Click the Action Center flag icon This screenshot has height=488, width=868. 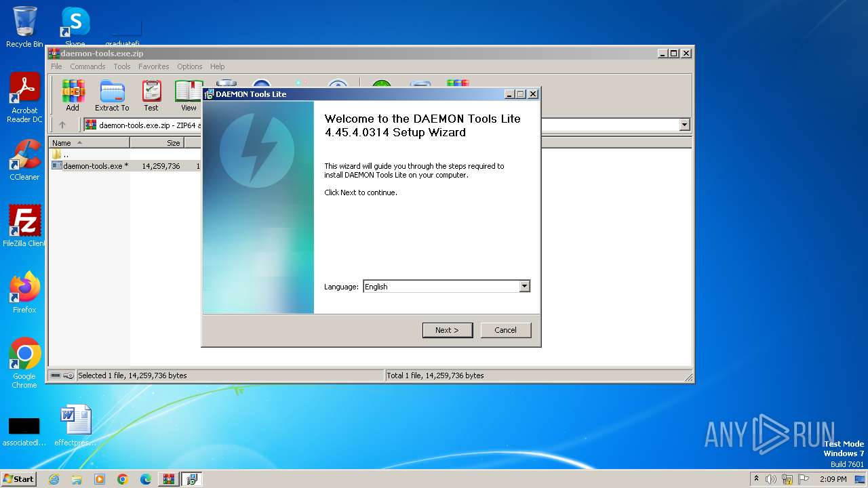pyautogui.click(x=804, y=479)
